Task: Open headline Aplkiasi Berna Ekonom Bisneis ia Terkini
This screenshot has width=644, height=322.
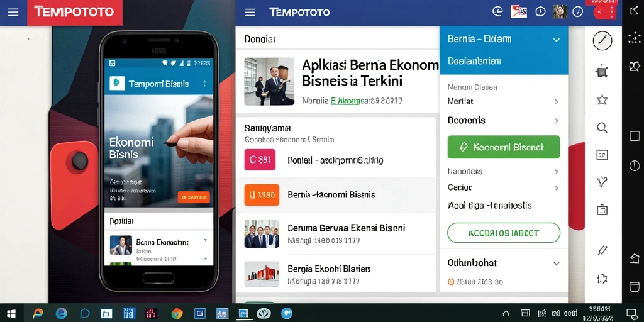Action: [x=370, y=72]
